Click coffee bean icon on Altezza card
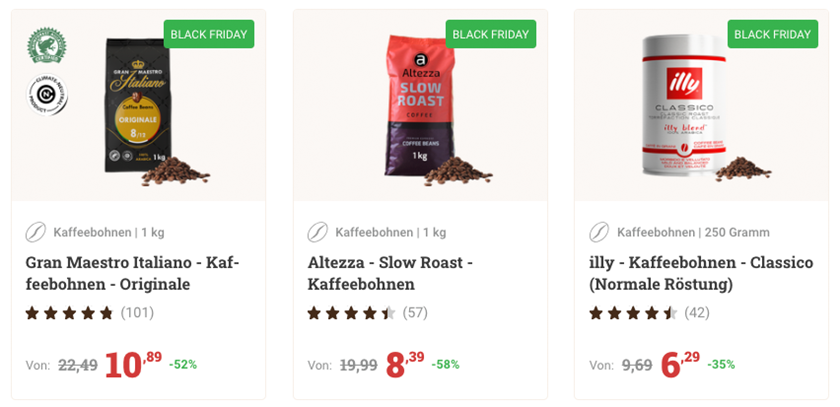The width and height of the screenshot is (840, 407). pos(318,233)
